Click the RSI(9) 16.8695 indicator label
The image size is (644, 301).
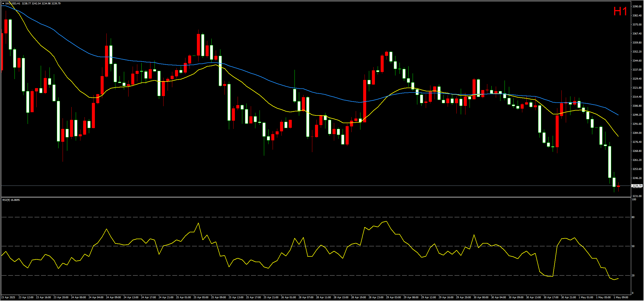[x=11, y=200]
